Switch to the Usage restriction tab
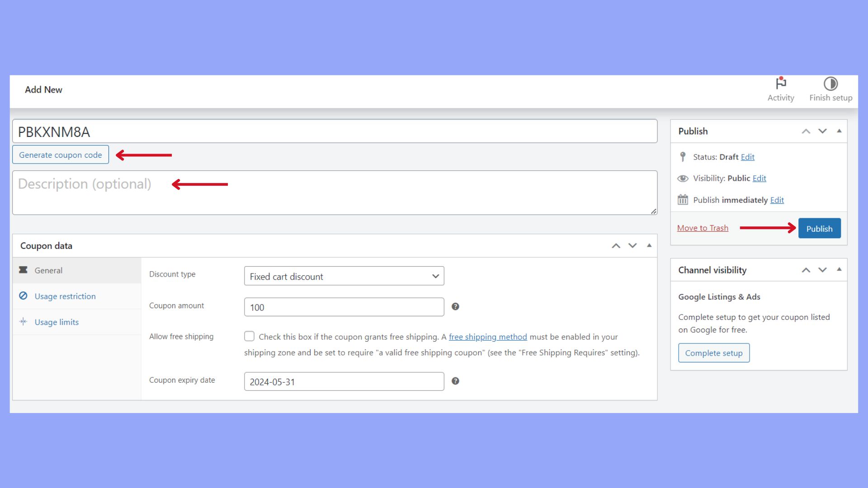The image size is (868, 488). tap(65, 296)
